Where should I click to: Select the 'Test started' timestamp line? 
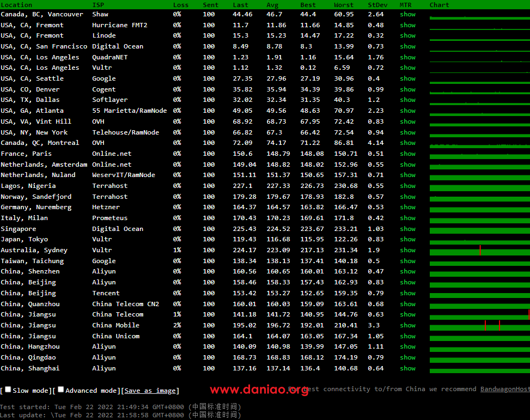pos(121,407)
